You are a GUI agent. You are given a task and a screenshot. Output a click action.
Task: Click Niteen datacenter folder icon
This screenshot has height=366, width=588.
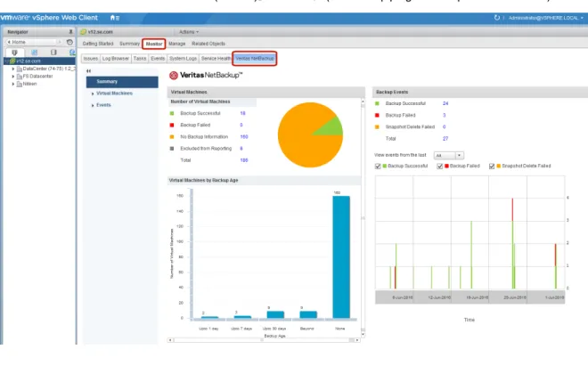[19, 84]
